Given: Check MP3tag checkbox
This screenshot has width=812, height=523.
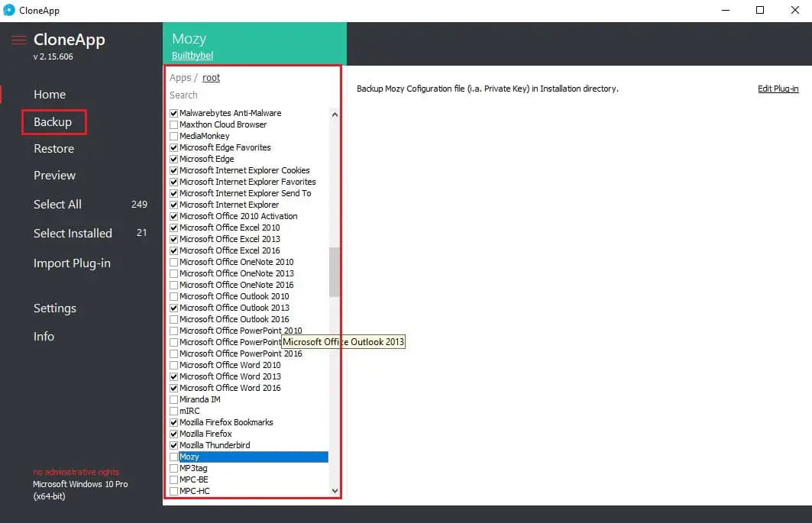Looking at the screenshot, I should pos(174,468).
